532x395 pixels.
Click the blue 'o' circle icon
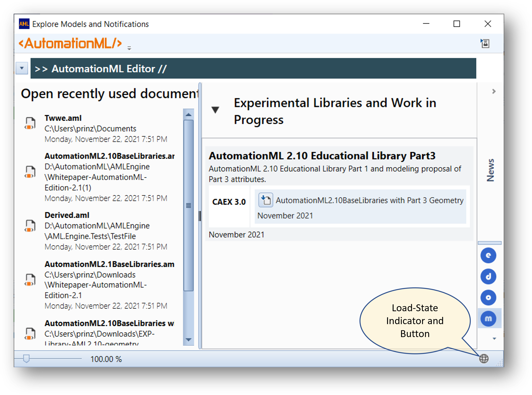click(x=488, y=298)
